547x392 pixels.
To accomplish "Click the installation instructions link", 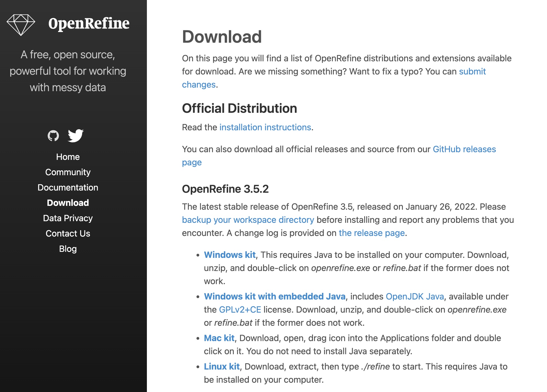I will tap(265, 127).
